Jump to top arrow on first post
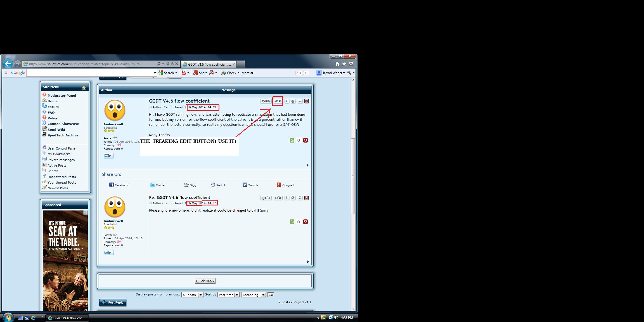 point(307,165)
